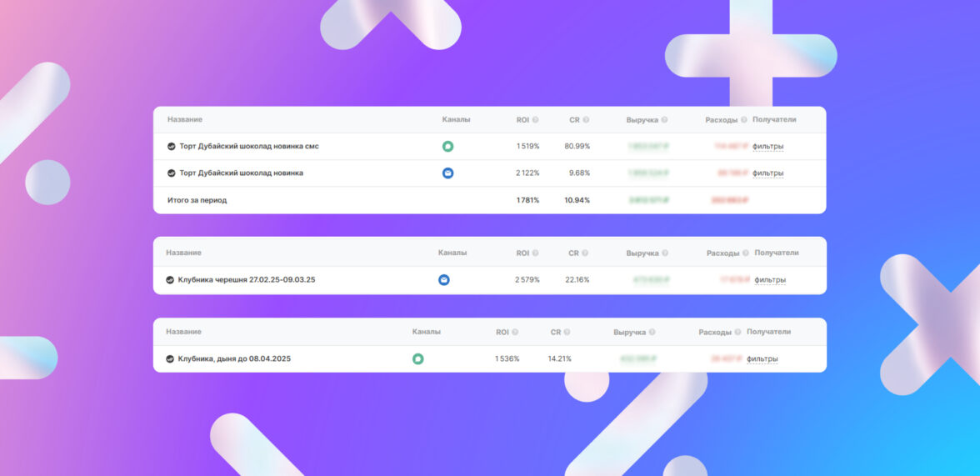
Task: Click ROI help icon in Клубника, дыня table
Action: pyautogui.click(x=515, y=332)
